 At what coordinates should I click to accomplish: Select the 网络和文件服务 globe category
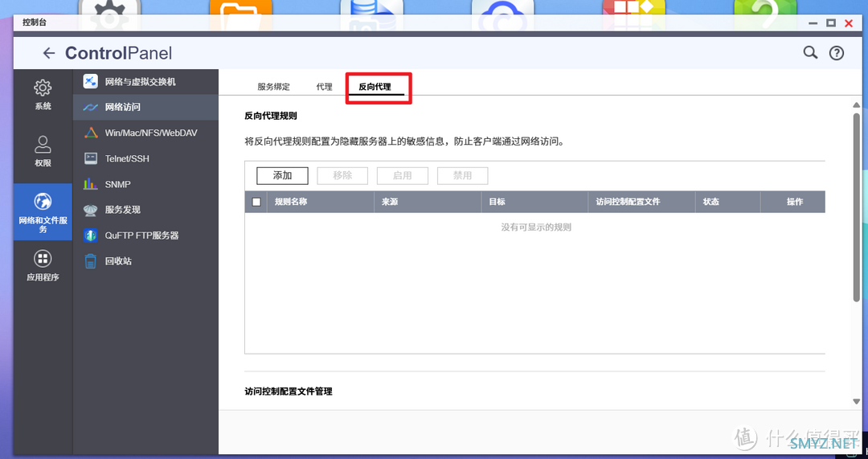43,212
